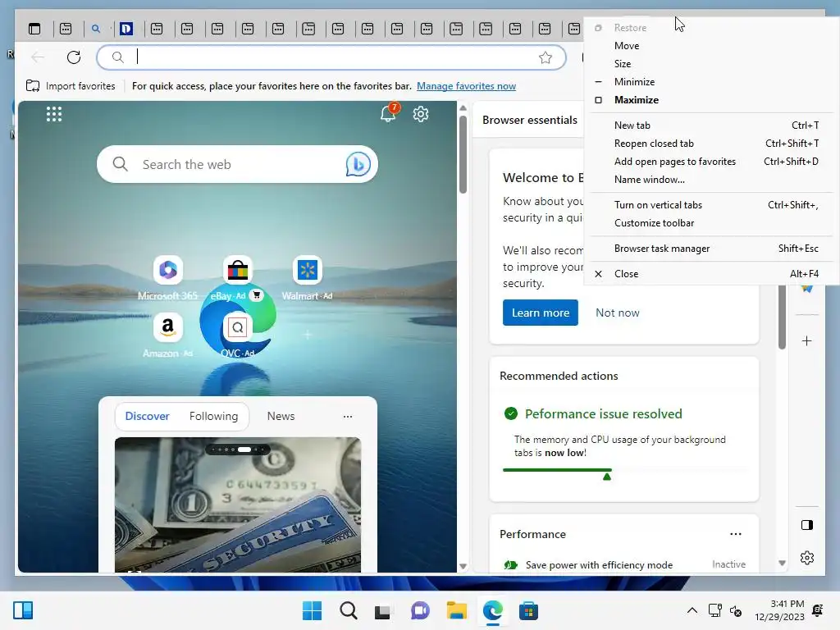The height and width of the screenshot is (630, 840).
Task: Click the favorites star in address bar
Action: [546, 57]
